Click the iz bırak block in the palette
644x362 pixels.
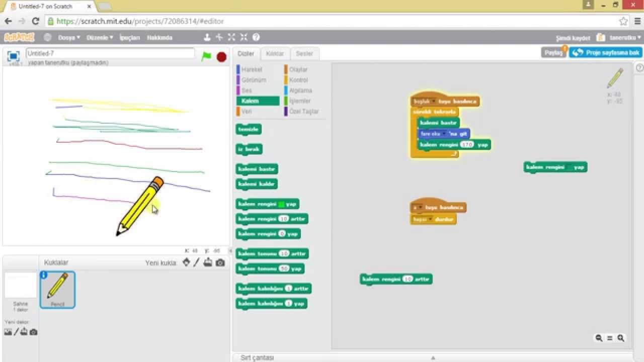pos(249,149)
